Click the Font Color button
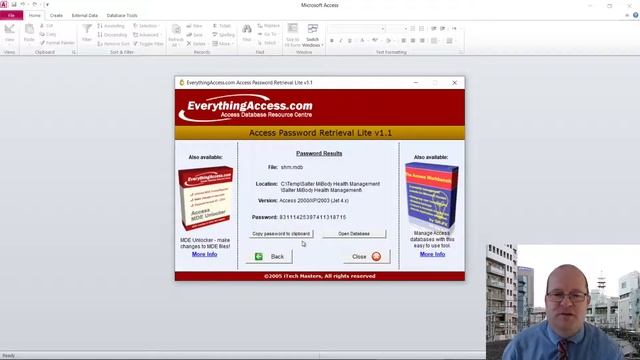 363,41
